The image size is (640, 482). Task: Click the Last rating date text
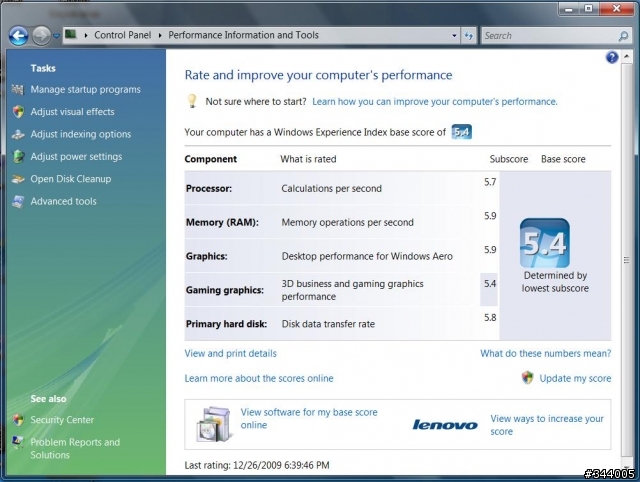point(257,465)
